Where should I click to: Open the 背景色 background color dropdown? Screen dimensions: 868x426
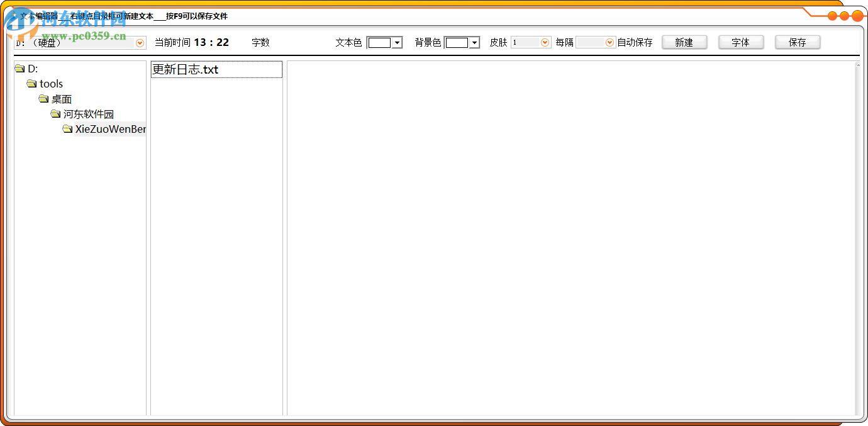tap(473, 42)
